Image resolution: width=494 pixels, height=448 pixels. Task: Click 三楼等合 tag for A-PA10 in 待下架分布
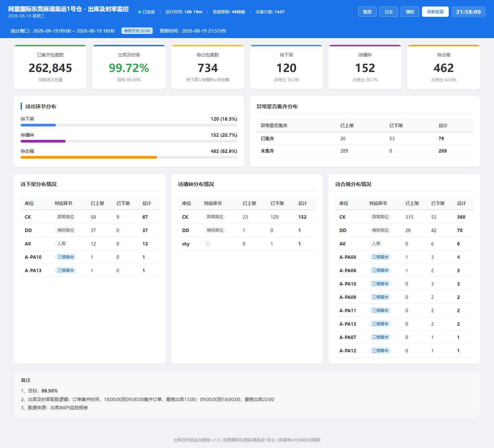coord(66,257)
